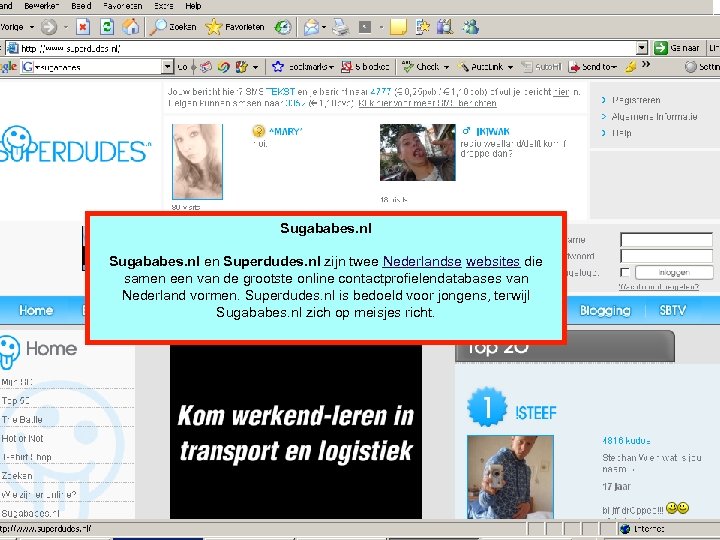Click the research book toolbar icon
The height and width of the screenshot is (540, 720).
[444, 27]
